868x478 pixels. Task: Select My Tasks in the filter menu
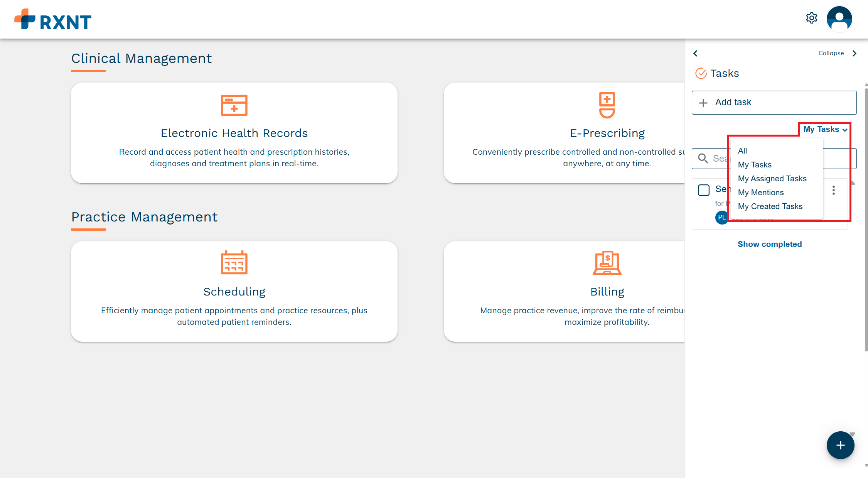click(755, 165)
